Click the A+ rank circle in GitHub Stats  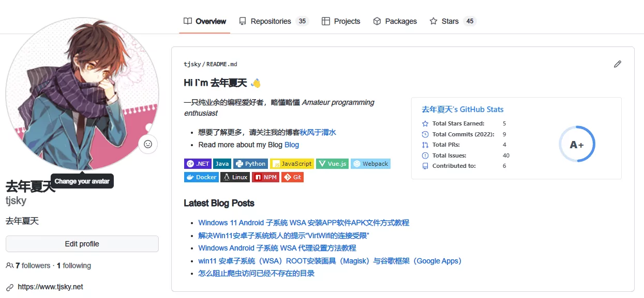577,144
